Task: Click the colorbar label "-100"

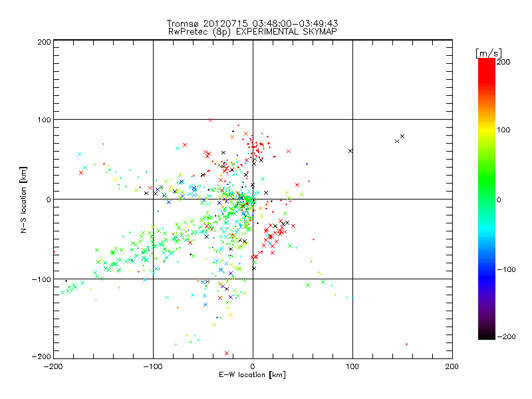Action: coord(506,269)
